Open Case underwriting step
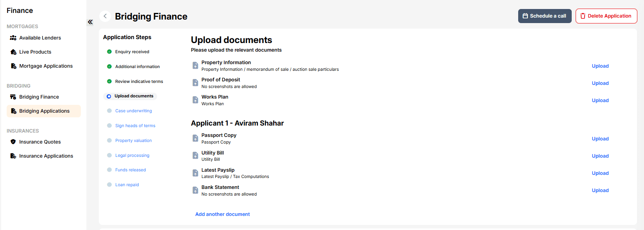Viewport: 644px width, 230px height. pyautogui.click(x=133, y=111)
